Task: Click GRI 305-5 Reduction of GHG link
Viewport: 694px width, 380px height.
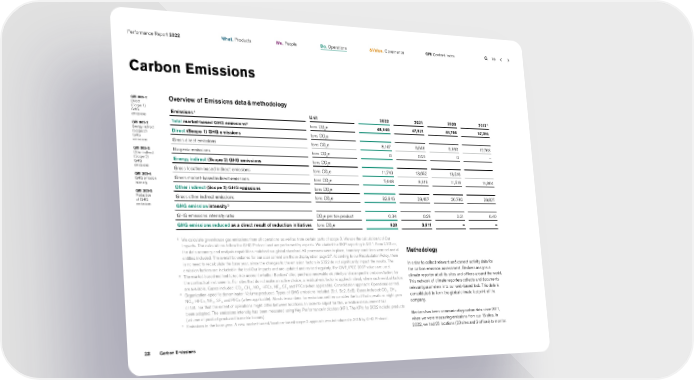Action: [144, 197]
